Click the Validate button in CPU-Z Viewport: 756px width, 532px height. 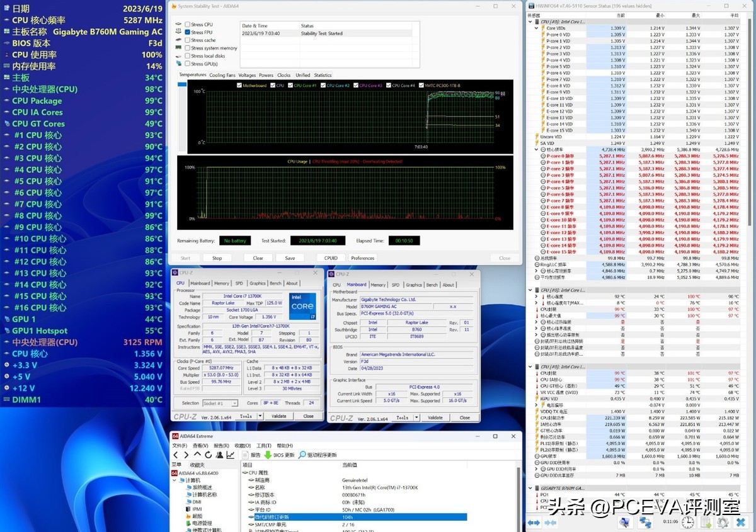pos(280,417)
